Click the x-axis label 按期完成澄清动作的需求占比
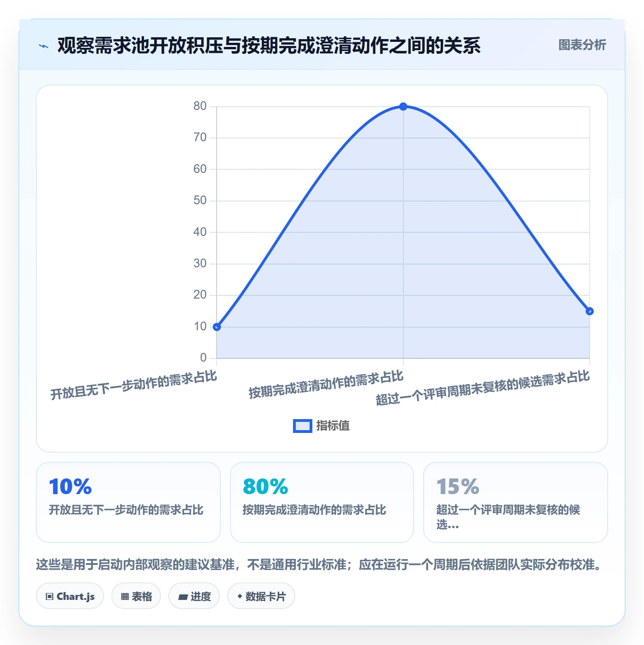The height and width of the screenshot is (645, 644). click(x=326, y=385)
